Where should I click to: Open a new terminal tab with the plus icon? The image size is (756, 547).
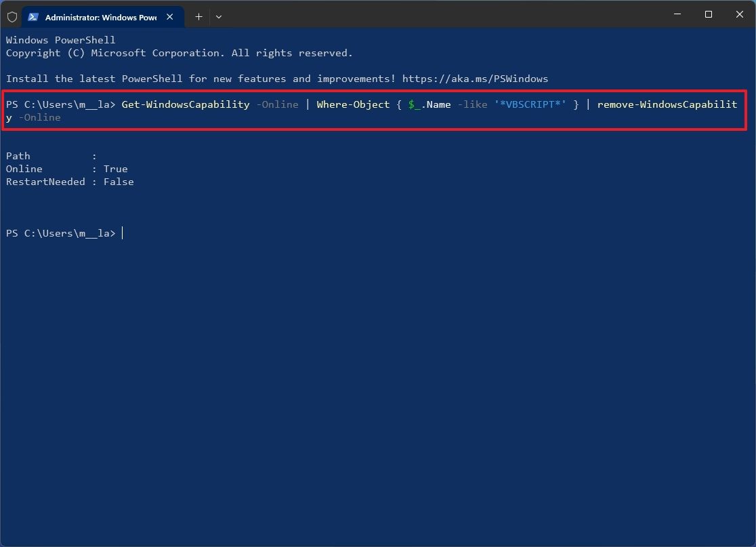coord(198,16)
